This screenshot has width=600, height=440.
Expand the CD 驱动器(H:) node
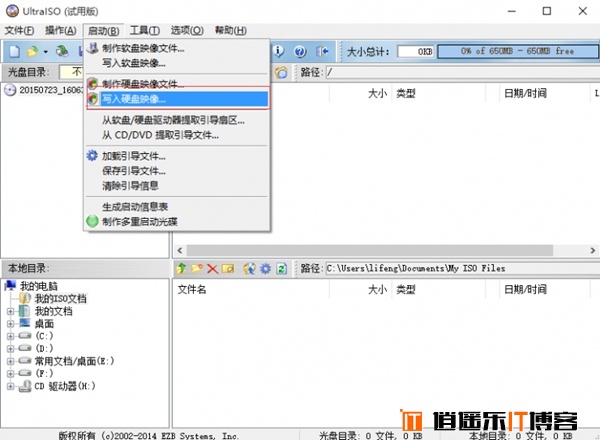11,386
